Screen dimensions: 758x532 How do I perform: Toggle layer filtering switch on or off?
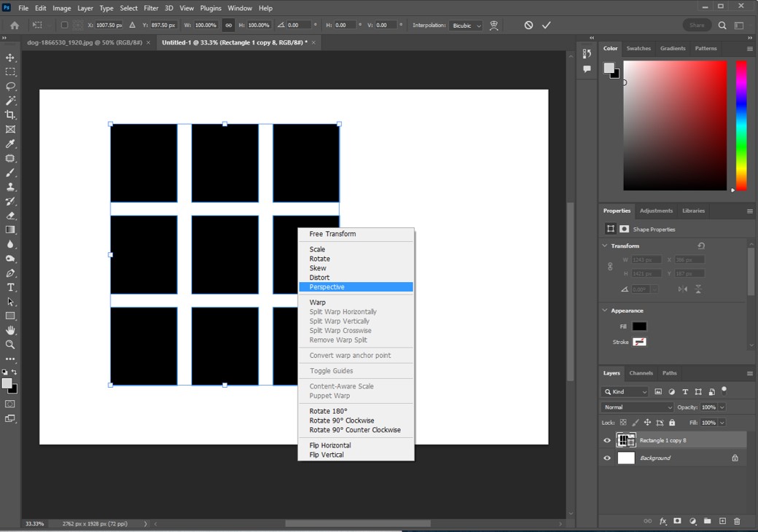click(x=724, y=390)
